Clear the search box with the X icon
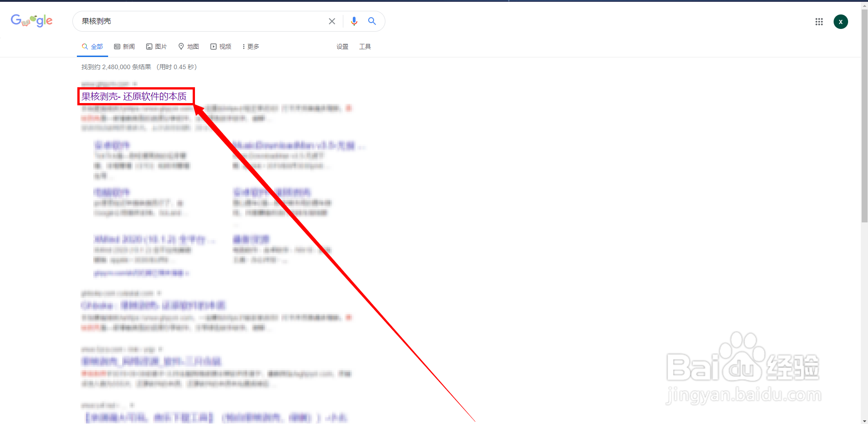Image resolution: width=868 pixels, height=424 pixels. click(332, 21)
